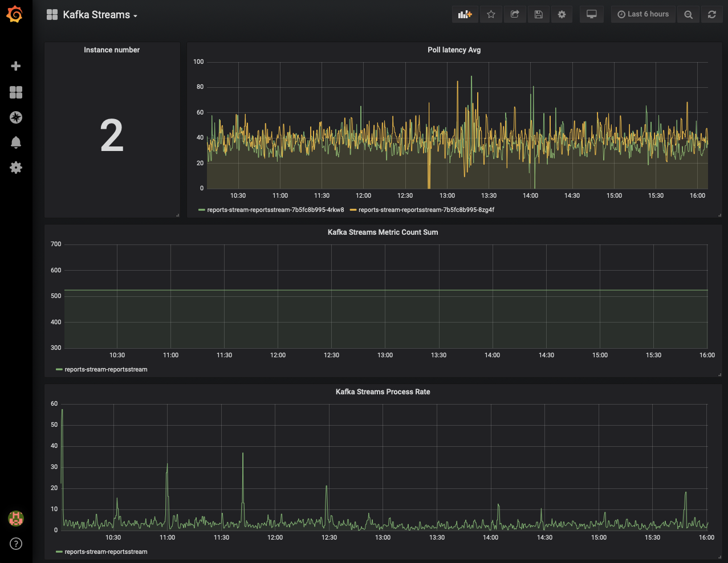Open the Dashboards grid icon in sidebar

pos(16,92)
